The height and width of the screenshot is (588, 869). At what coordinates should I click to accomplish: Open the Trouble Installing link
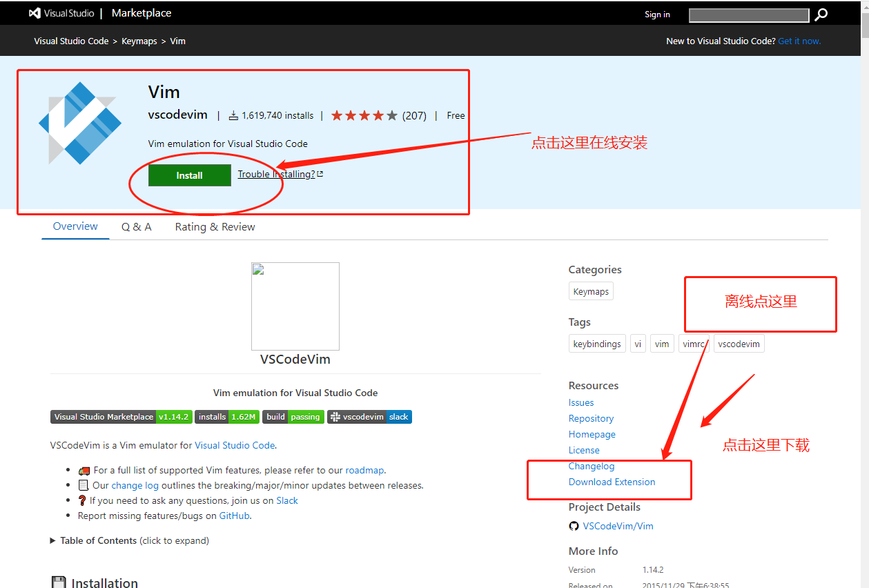tap(276, 174)
